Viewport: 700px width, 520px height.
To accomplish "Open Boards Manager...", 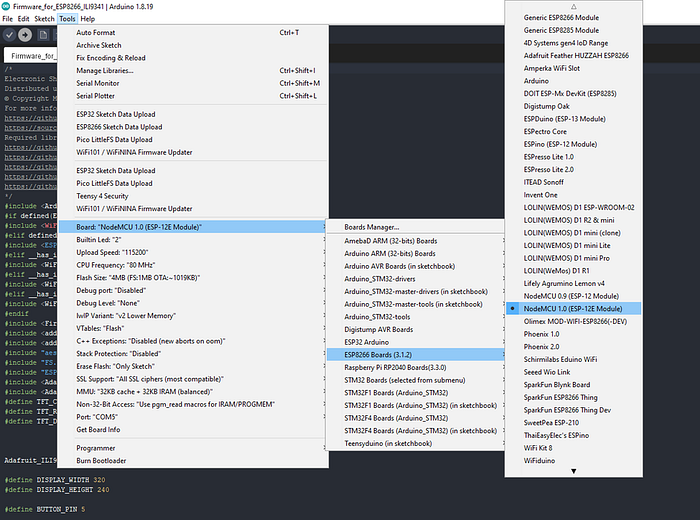I will click(416, 227).
